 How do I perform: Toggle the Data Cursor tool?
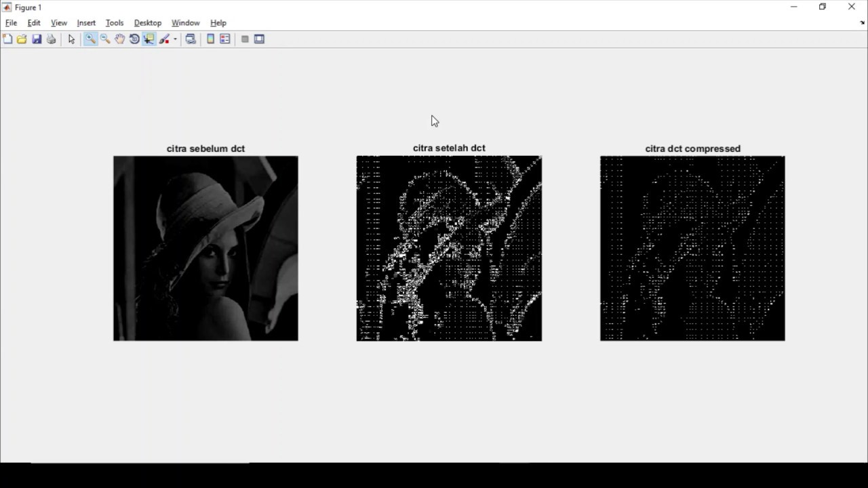click(x=149, y=39)
